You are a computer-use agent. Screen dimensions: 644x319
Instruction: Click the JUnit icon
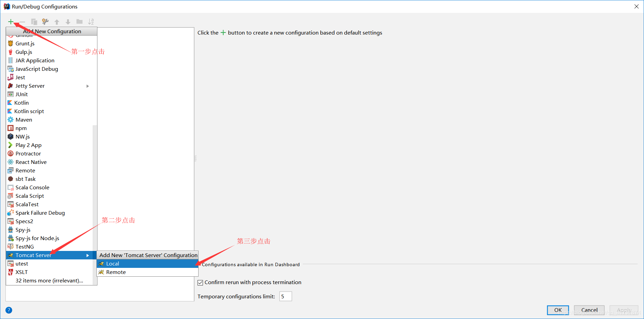10,94
